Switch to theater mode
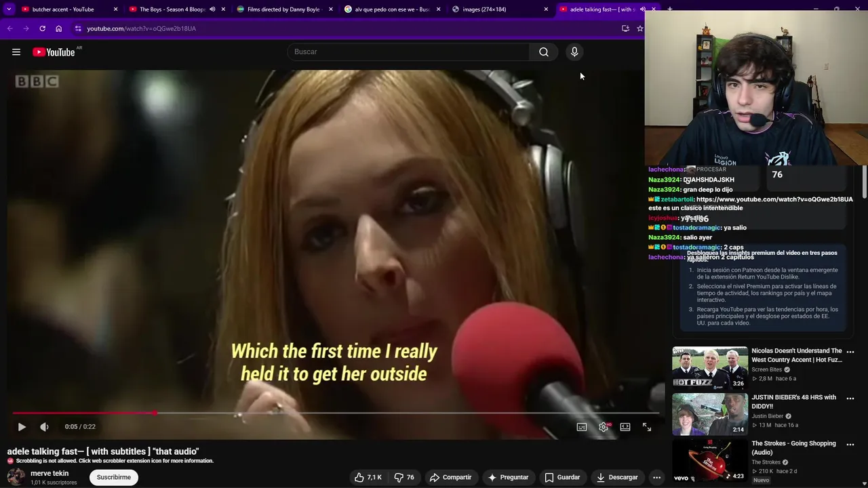 pos(625,427)
